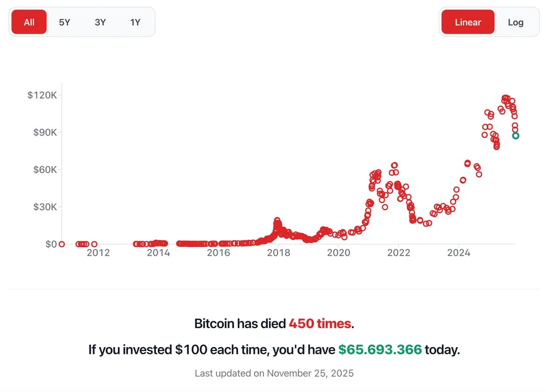Screen dimensions: 546x392
Task: Enable the Linear scale option
Action: click(x=467, y=22)
